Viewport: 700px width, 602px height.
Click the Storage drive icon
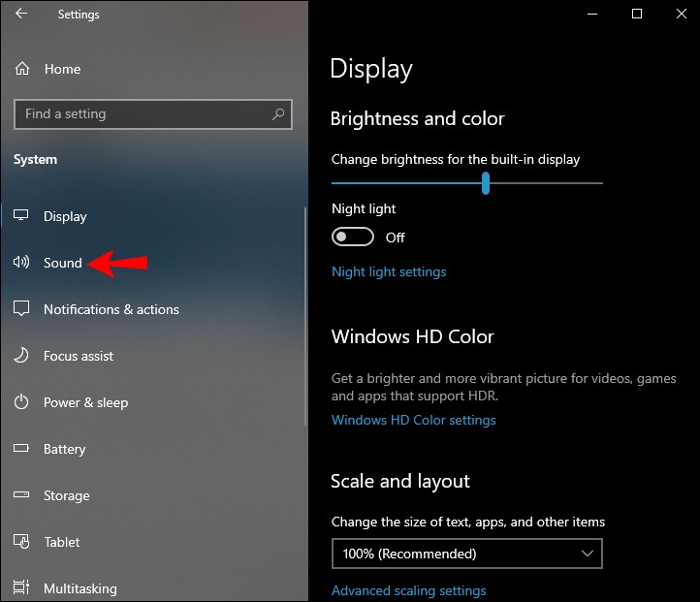point(21,494)
